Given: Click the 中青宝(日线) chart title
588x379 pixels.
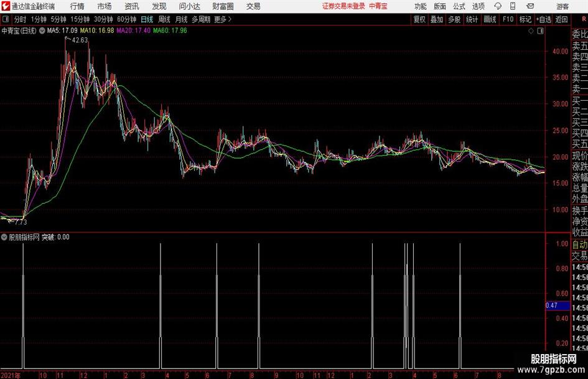Looking at the screenshot, I should pos(19,30).
